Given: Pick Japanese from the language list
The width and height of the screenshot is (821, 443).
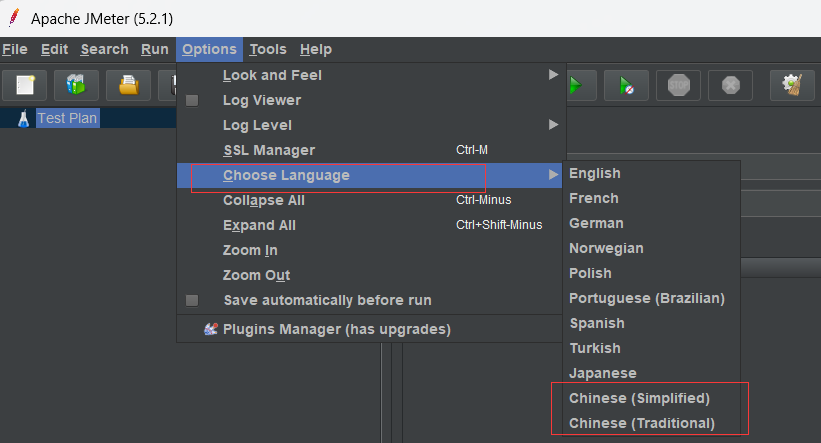Looking at the screenshot, I should 602,373.
